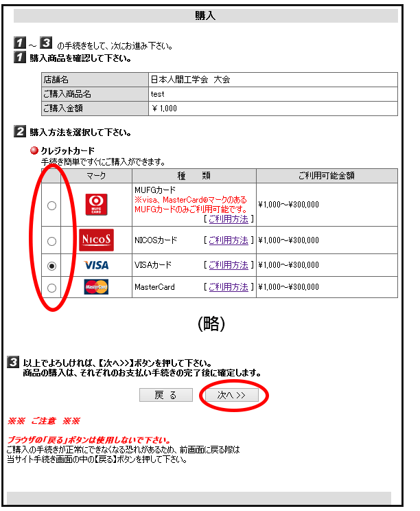The width and height of the screenshot is (420, 511).
Task: Open ご利用方法 link for MasterCard
Action: coord(229,287)
